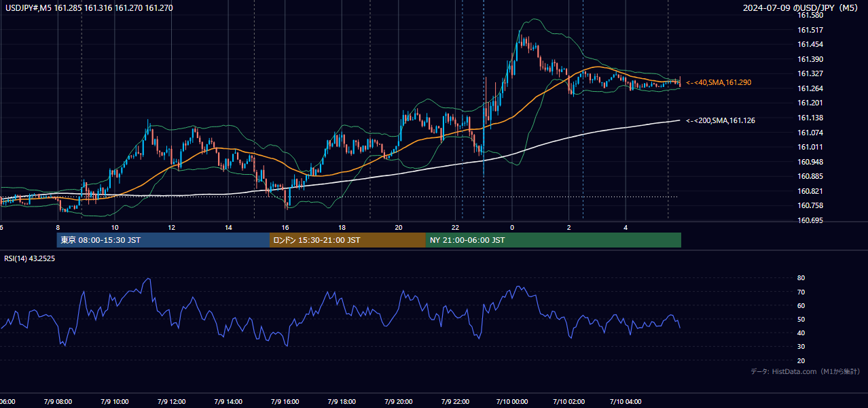Select the 2024-07-09 のUSD/JPY (M5) heading
Image resolution: width=868 pixels, height=408 pixels.
click(x=802, y=8)
